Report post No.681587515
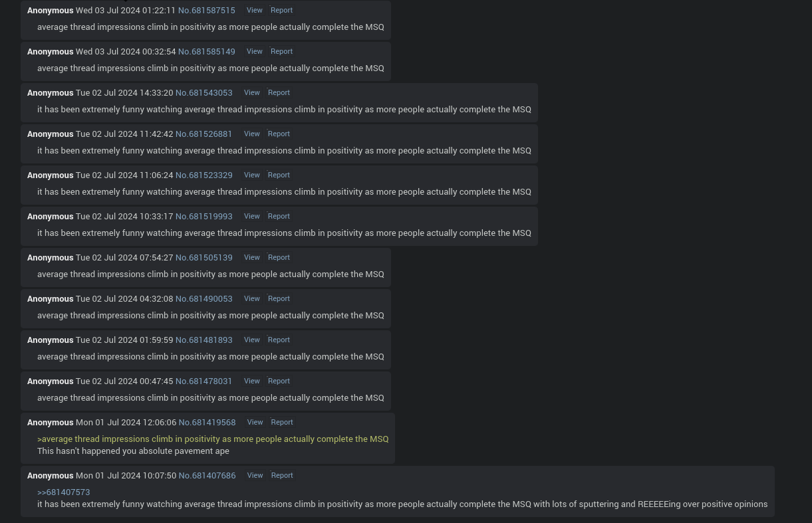The height and width of the screenshot is (523, 812). pos(281,10)
